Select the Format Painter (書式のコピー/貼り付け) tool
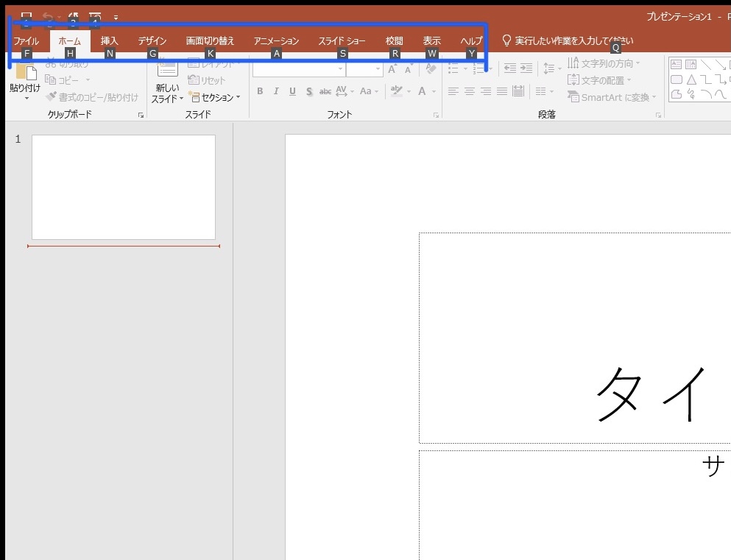 coord(92,97)
